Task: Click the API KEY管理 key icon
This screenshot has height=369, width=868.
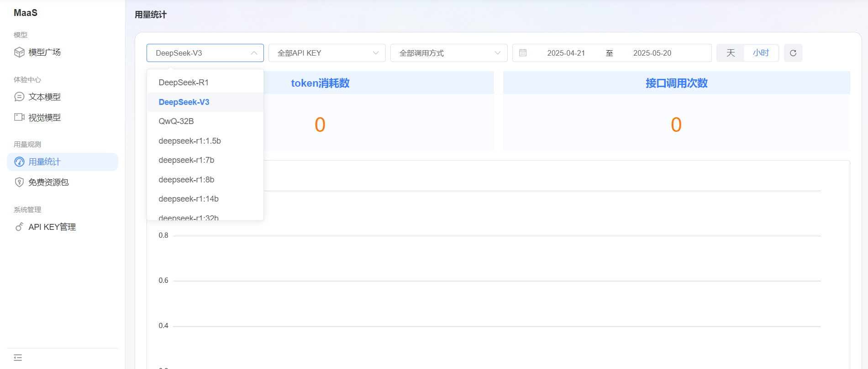Action: click(x=19, y=227)
